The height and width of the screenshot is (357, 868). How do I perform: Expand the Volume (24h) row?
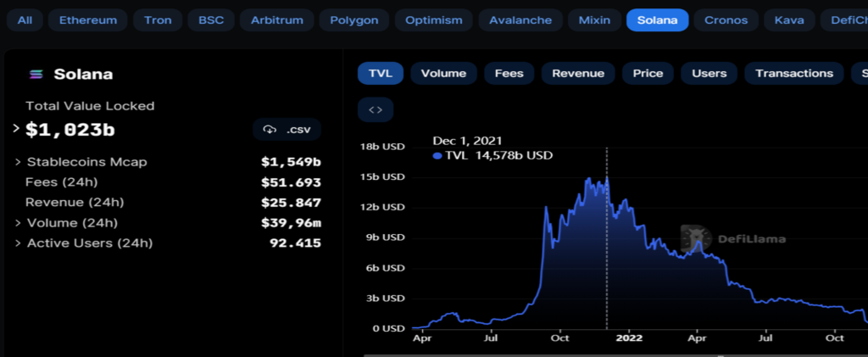point(18,223)
